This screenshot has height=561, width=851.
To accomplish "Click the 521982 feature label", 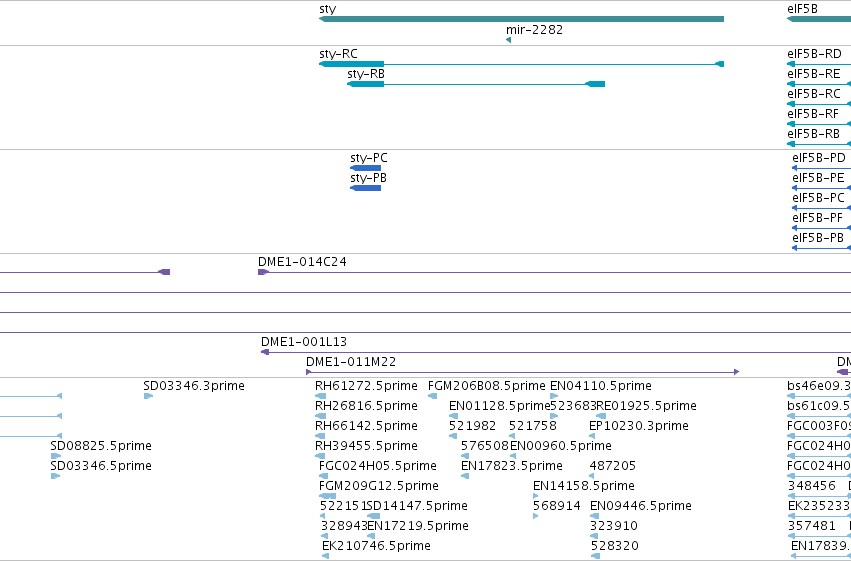I will (x=472, y=426).
